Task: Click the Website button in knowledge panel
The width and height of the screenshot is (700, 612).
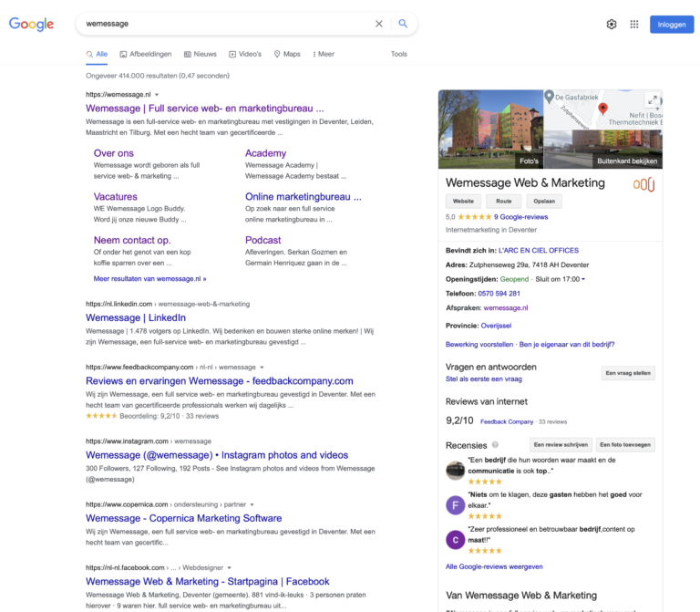Action: tap(463, 202)
